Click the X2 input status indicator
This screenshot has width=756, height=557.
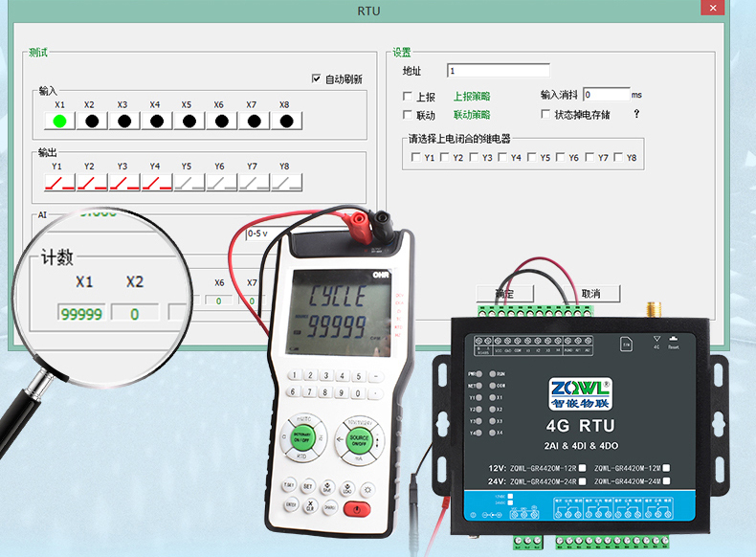(92, 121)
